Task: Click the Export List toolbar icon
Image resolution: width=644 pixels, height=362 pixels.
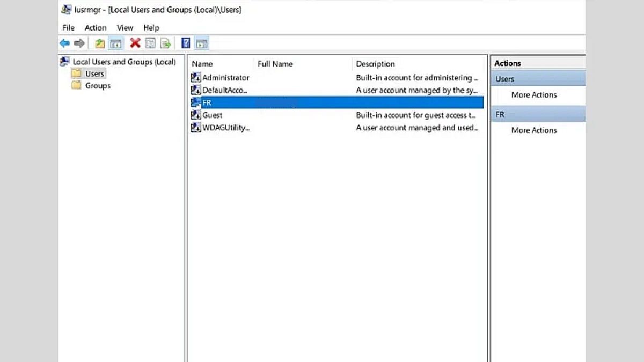Action: point(165,43)
